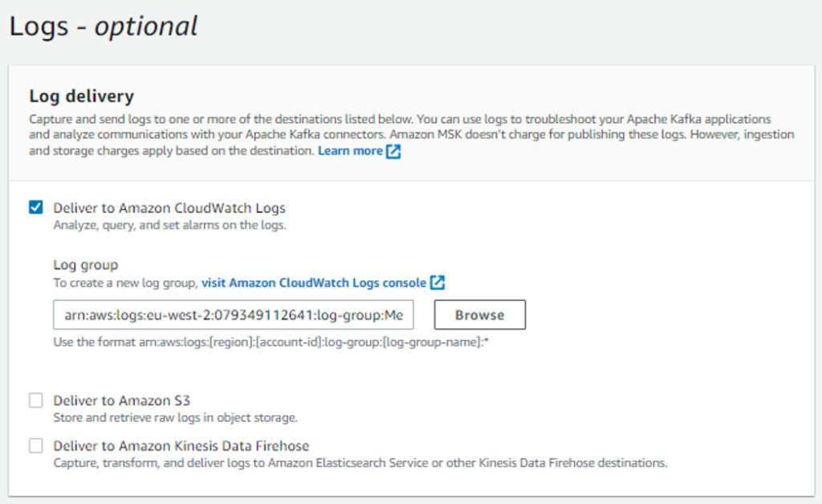Screen dimensions: 822x504
Task: Click external icon next to CloudWatch console link
Action: (x=437, y=283)
